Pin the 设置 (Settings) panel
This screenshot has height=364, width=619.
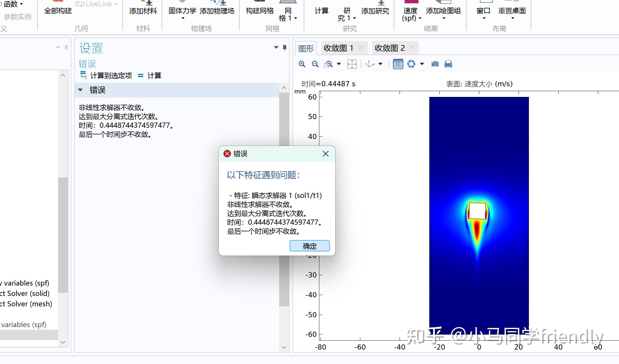(284, 47)
